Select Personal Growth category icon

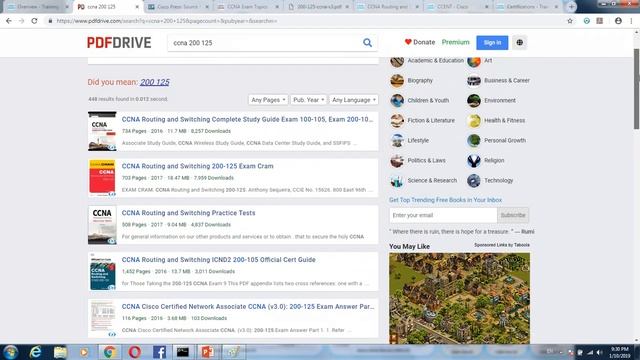[x=474, y=140]
